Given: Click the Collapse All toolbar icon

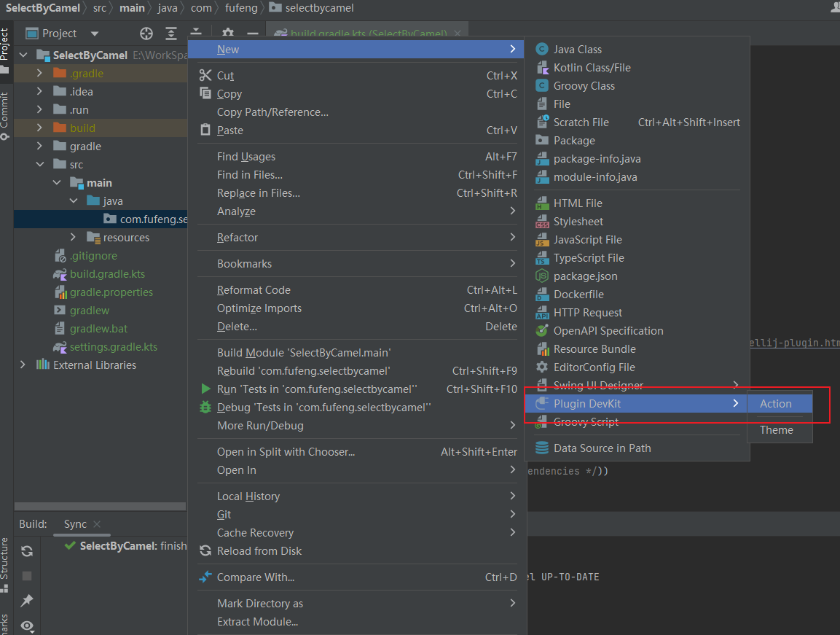Looking at the screenshot, I should click(x=195, y=32).
